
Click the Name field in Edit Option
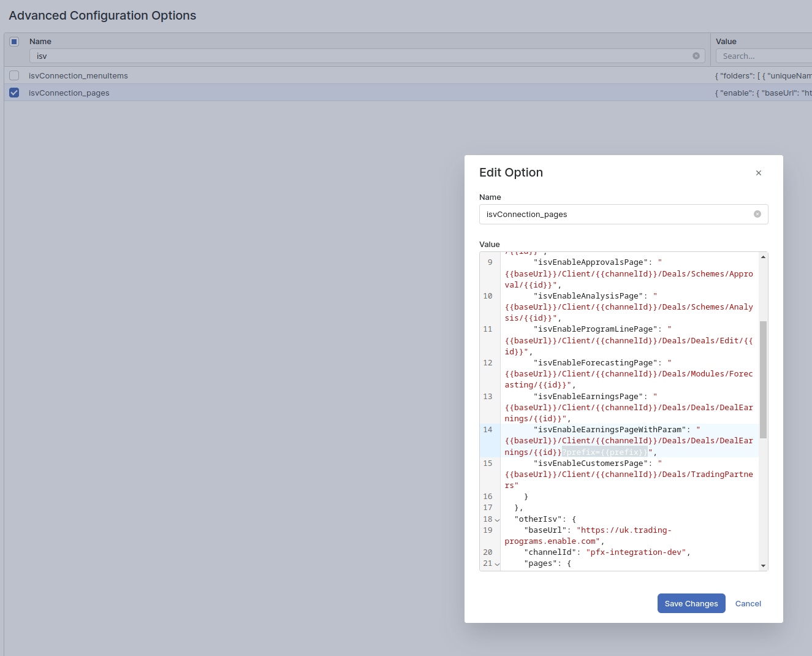(x=616, y=214)
